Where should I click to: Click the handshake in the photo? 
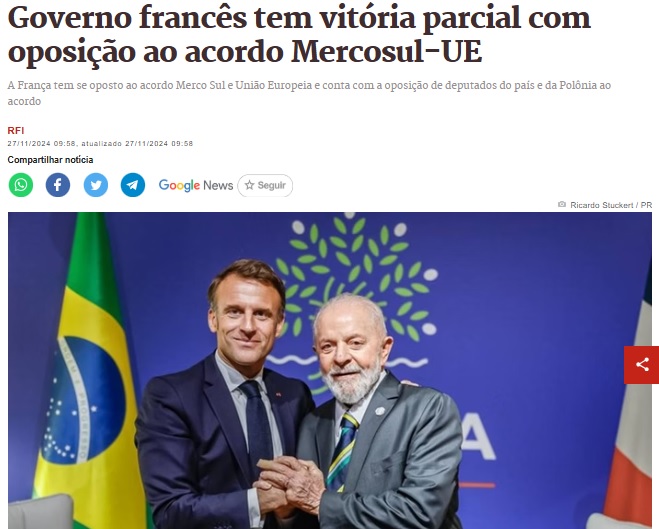tap(290, 483)
